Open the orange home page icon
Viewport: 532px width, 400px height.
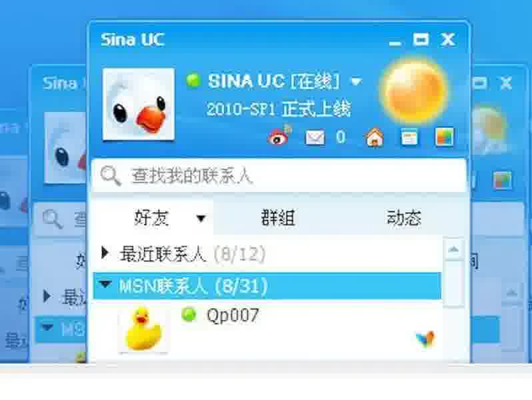coord(375,138)
